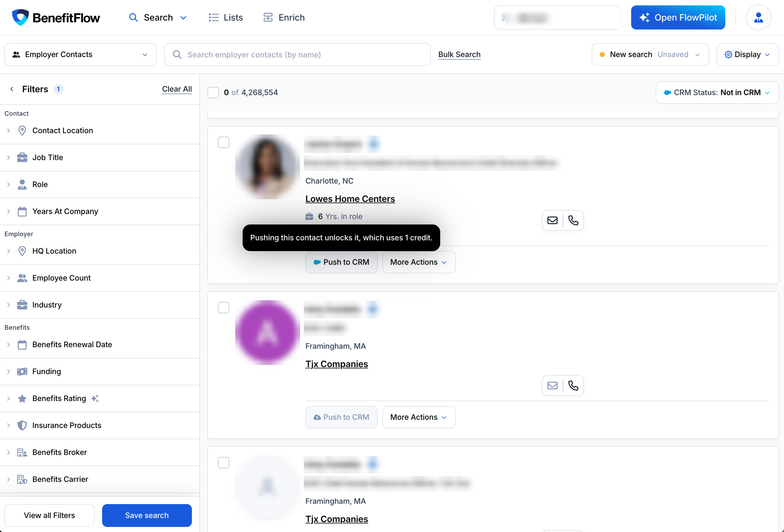
Task: Click the Years At Company calendar icon
Action: pos(22,211)
